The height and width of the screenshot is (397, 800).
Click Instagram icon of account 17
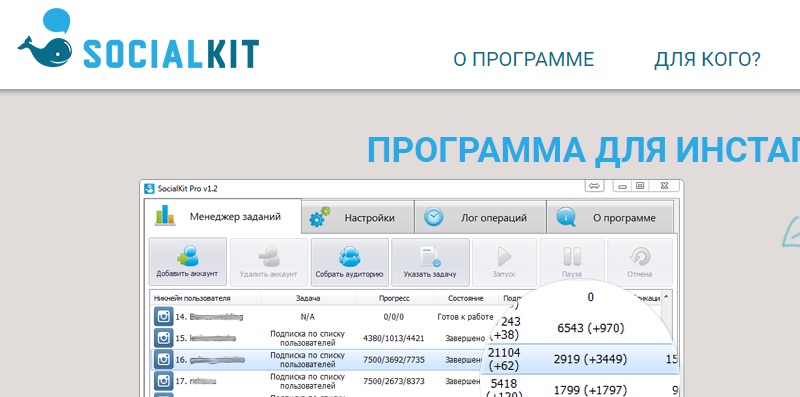coord(163,381)
